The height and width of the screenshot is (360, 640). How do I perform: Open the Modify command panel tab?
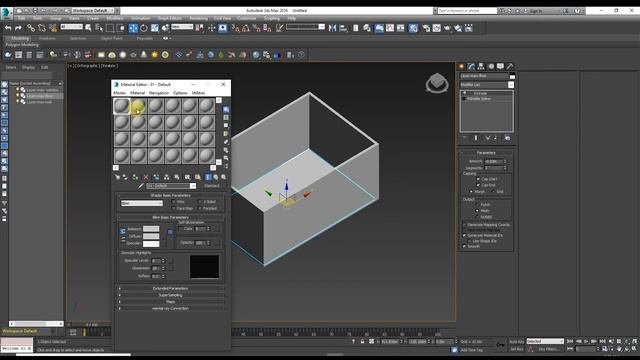471,66
